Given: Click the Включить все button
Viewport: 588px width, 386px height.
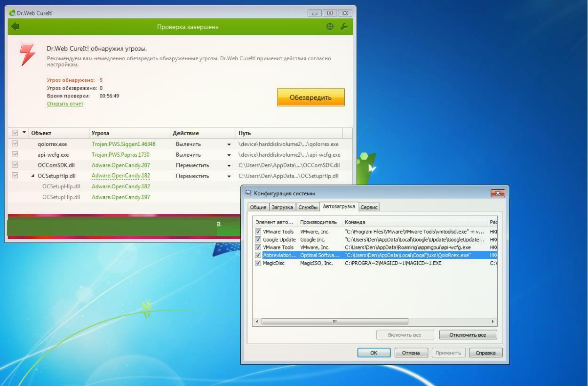Looking at the screenshot, I should (x=404, y=335).
